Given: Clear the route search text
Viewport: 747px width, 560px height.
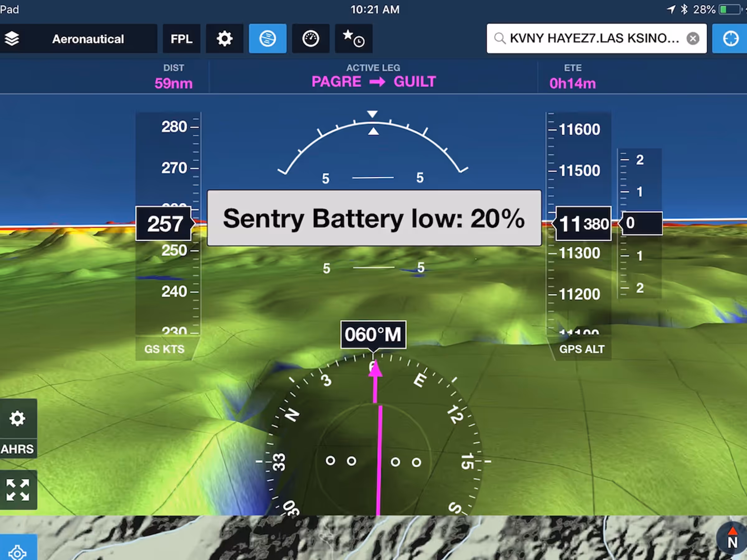Looking at the screenshot, I should point(693,39).
